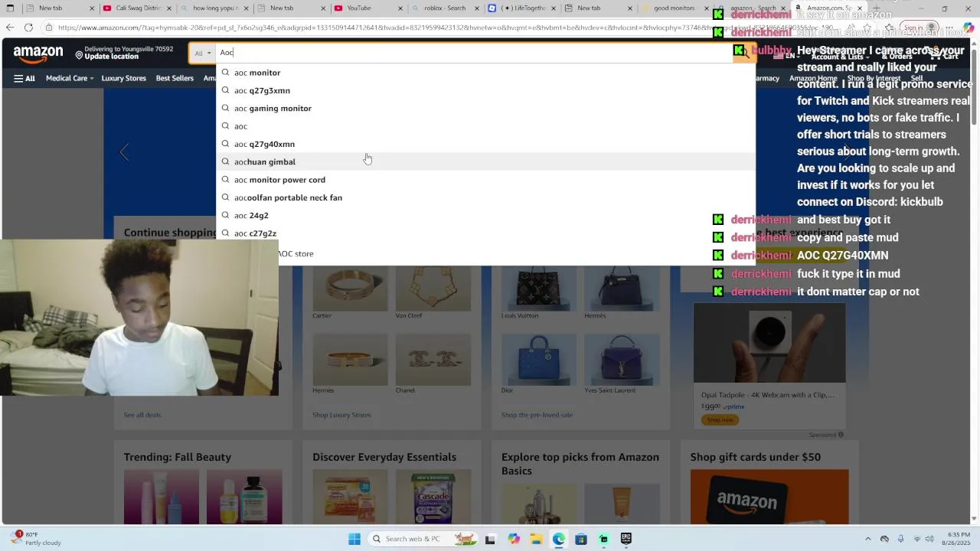The height and width of the screenshot is (551, 980).
Task: Close the first New tab
Action: click(x=92, y=8)
